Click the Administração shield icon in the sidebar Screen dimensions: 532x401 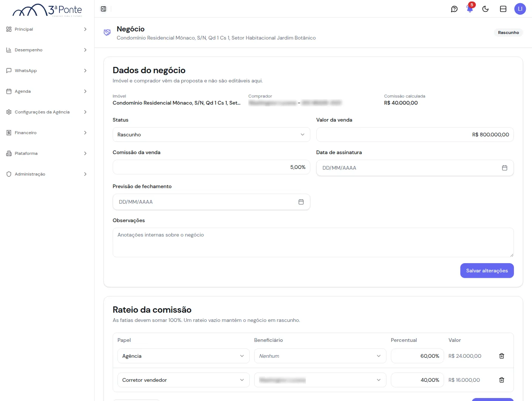click(9, 174)
